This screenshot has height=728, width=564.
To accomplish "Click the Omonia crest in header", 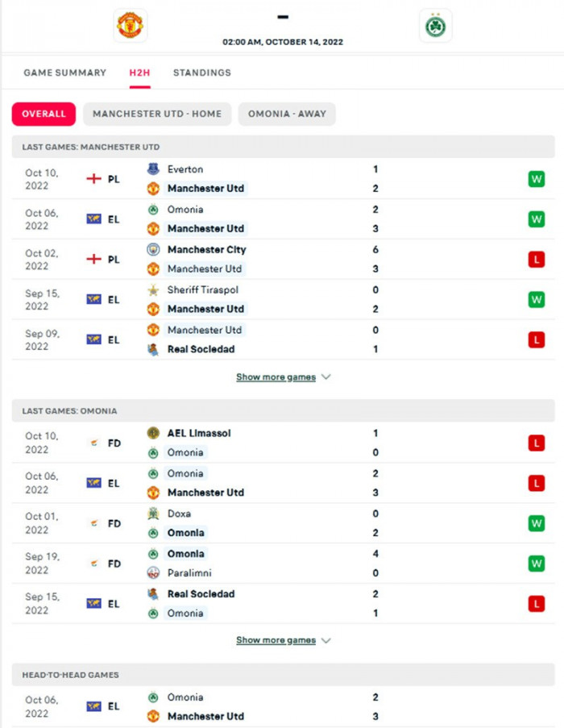I will [436, 26].
